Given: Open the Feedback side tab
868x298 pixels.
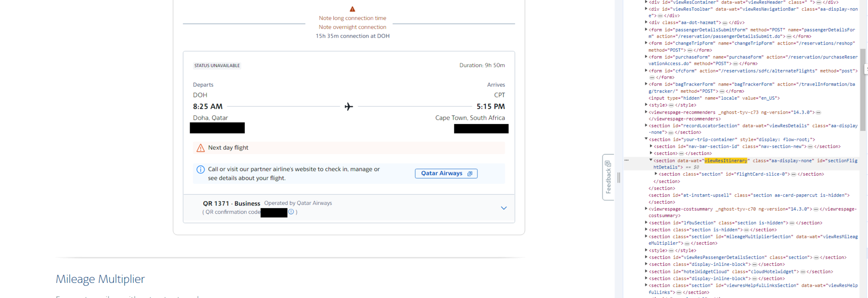Looking at the screenshot, I should point(608,177).
